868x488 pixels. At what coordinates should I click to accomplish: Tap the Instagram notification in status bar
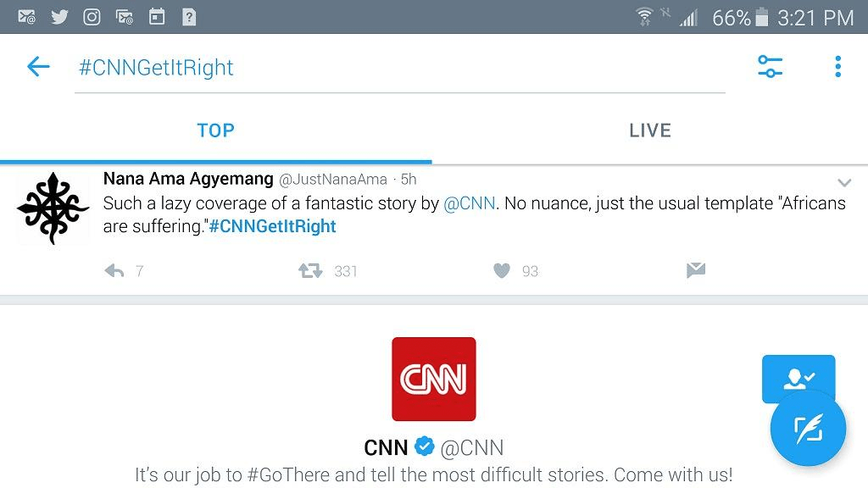[x=92, y=17]
